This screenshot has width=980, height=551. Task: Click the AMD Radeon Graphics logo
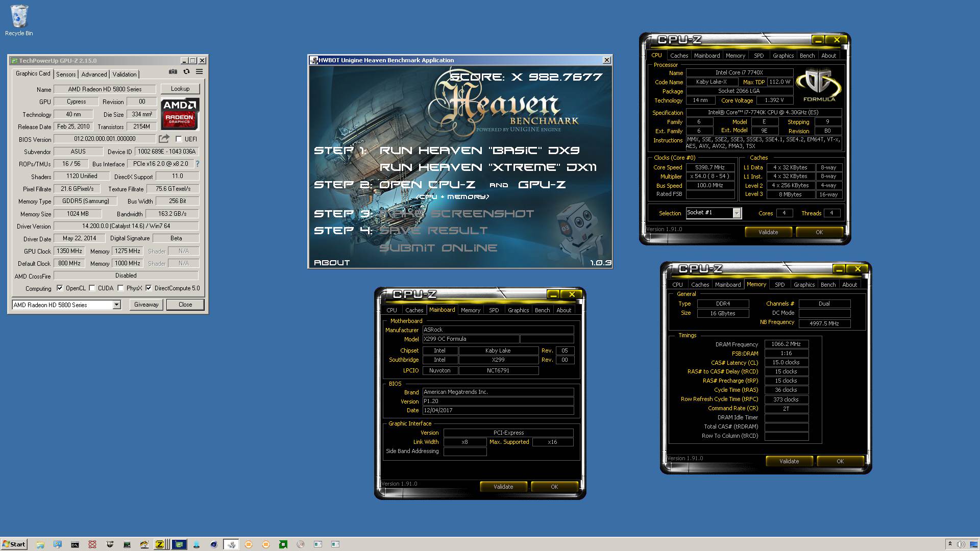pos(180,113)
